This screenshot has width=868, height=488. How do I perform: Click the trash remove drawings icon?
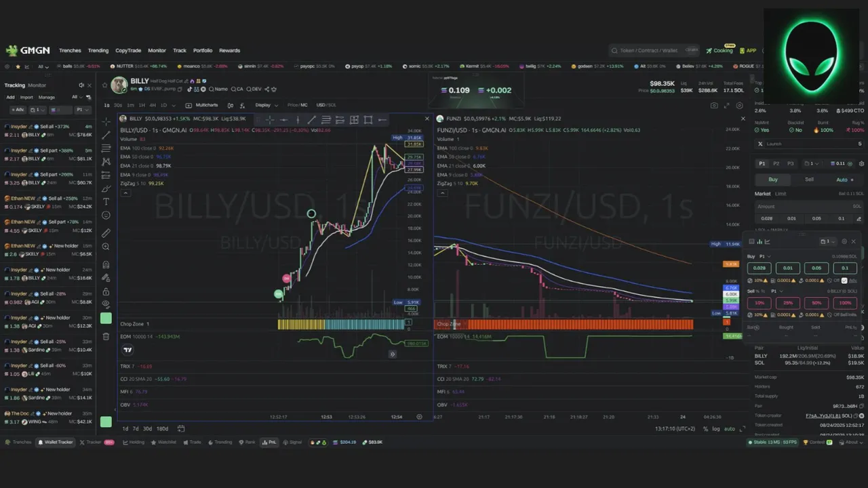coord(106,336)
